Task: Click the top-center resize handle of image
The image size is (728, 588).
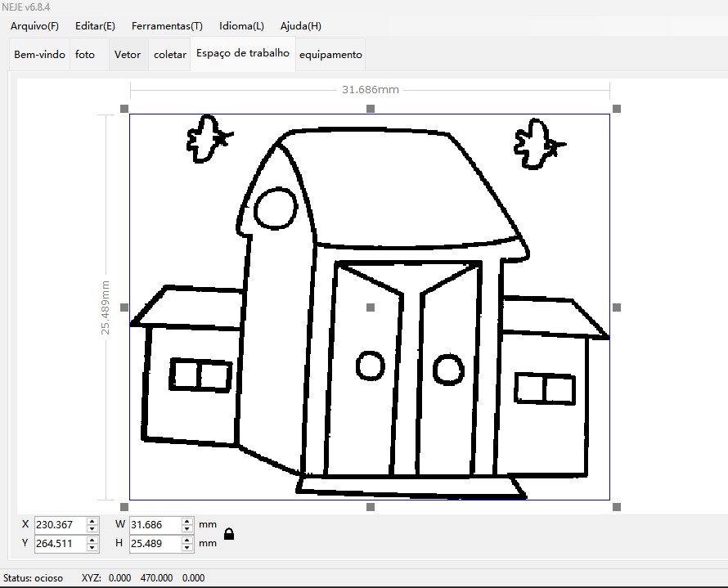Action: click(371, 109)
